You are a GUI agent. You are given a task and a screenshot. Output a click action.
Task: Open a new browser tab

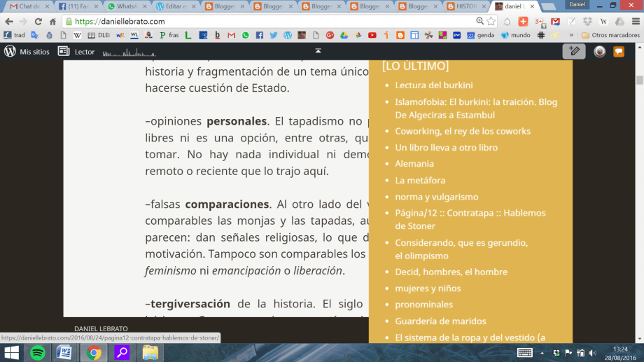pyautogui.click(x=548, y=6)
